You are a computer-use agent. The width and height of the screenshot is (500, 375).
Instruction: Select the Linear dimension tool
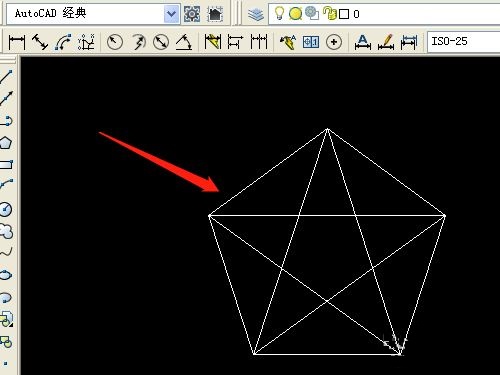point(17,42)
